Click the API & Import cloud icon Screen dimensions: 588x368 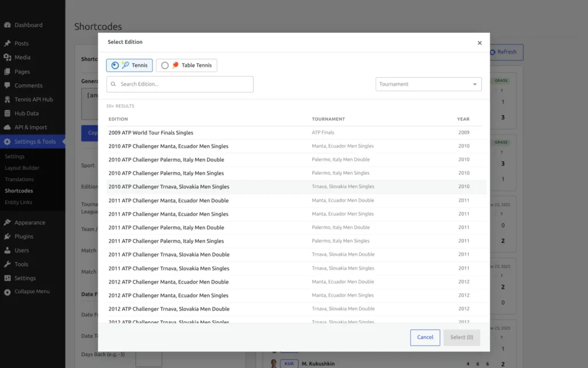click(x=7, y=127)
